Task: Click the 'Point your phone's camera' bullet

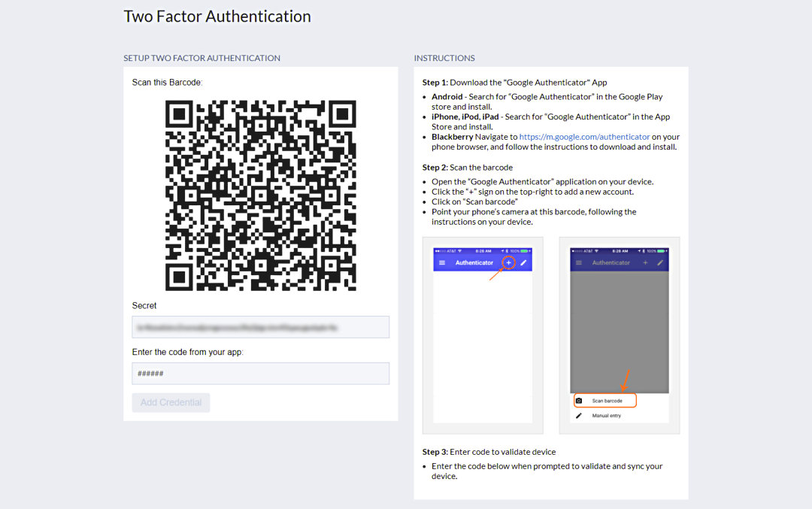Action: [x=534, y=217]
